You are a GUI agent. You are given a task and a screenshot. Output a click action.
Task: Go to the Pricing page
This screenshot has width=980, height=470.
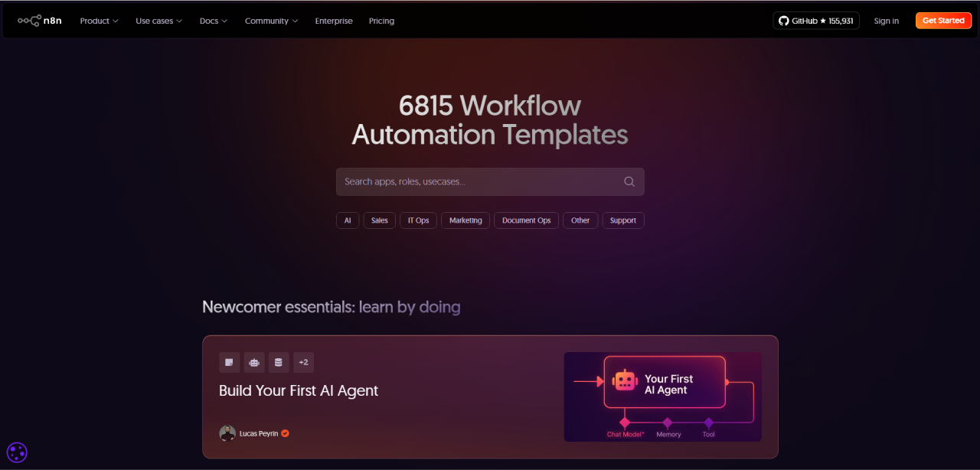381,21
